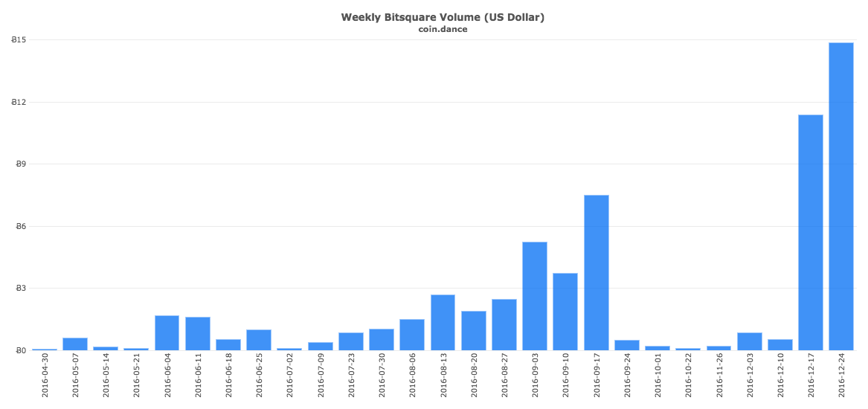Click the 2016-09-17 bar

coord(596,272)
